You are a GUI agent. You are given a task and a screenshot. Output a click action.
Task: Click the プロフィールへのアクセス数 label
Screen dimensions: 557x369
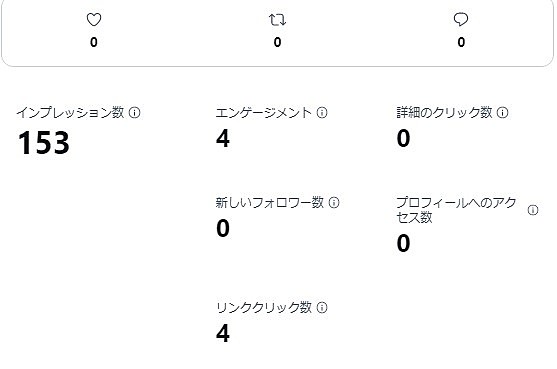click(456, 210)
